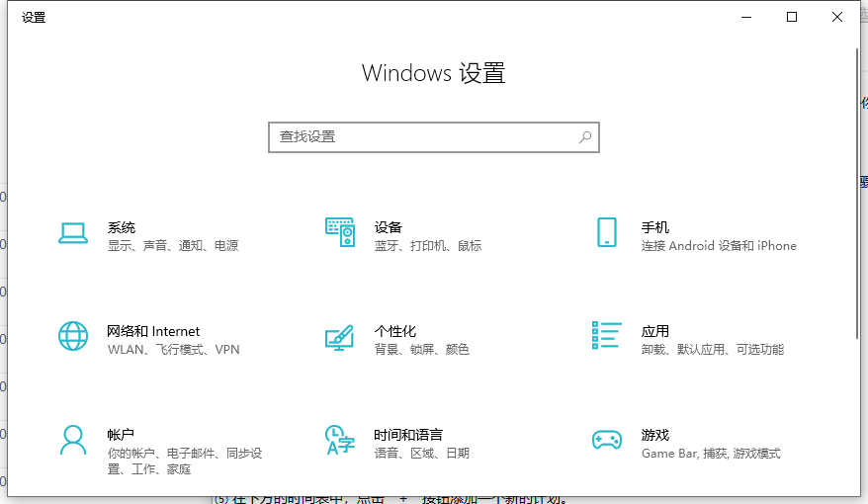Click the vertical scrollbar on the right edge
This screenshot has height=504, width=868.
pos(855,198)
